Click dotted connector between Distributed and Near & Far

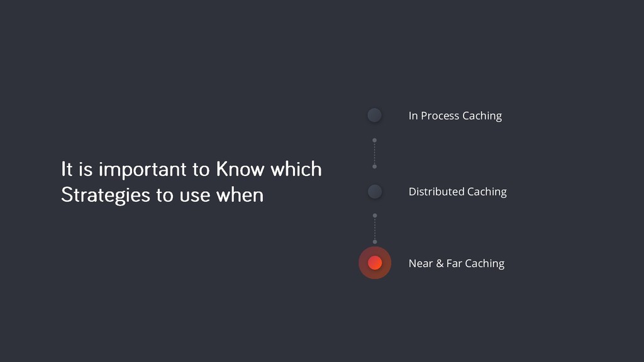[x=375, y=229]
